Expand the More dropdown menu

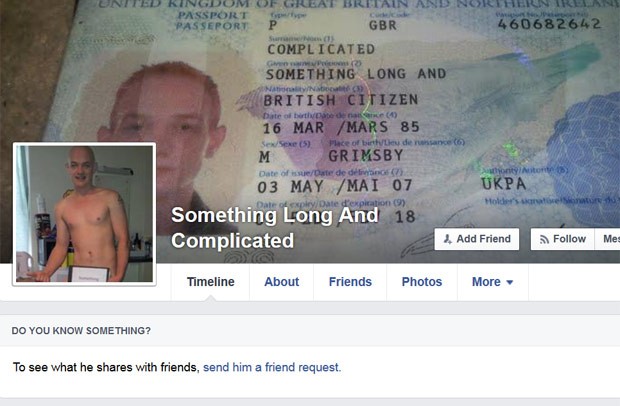coord(493,282)
